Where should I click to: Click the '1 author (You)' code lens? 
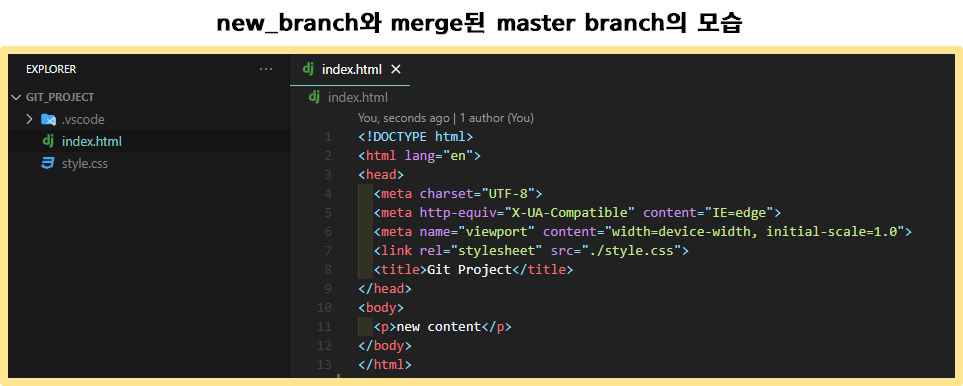coord(497,118)
